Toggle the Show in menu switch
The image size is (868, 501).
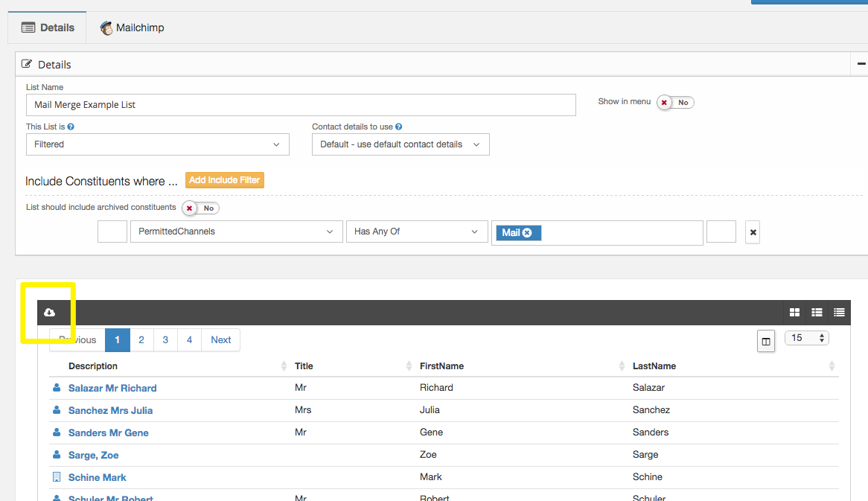(674, 103)
